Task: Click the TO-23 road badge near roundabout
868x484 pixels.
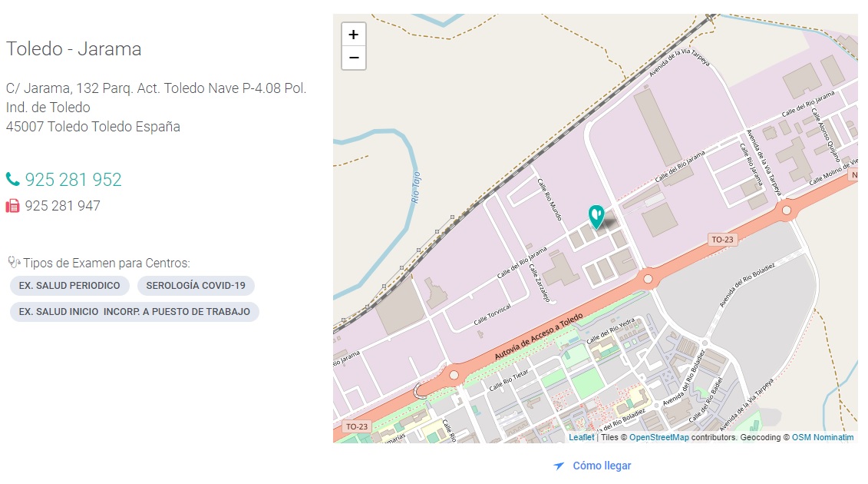Action: pos(722,240)
